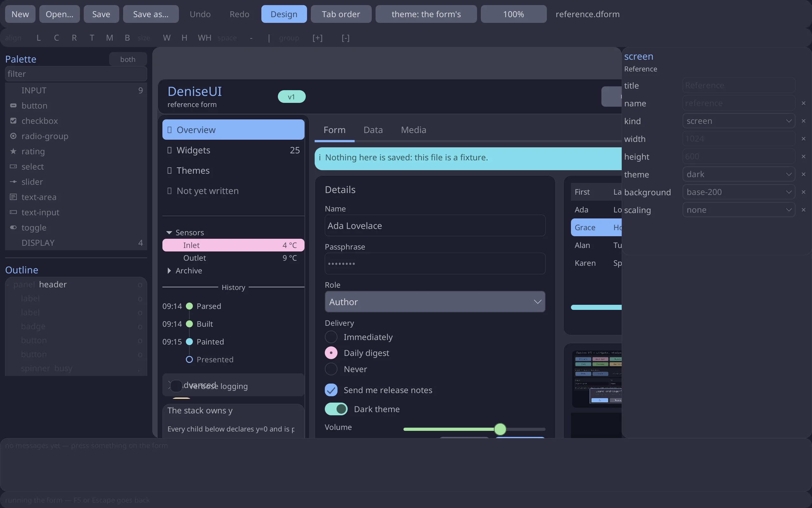Click the [+] group tool

tap(318, 38)
